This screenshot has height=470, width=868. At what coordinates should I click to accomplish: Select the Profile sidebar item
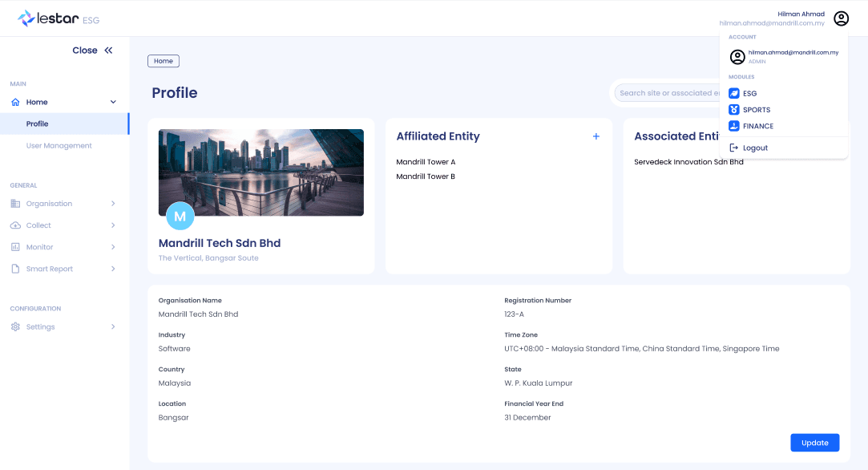point(64,124)
